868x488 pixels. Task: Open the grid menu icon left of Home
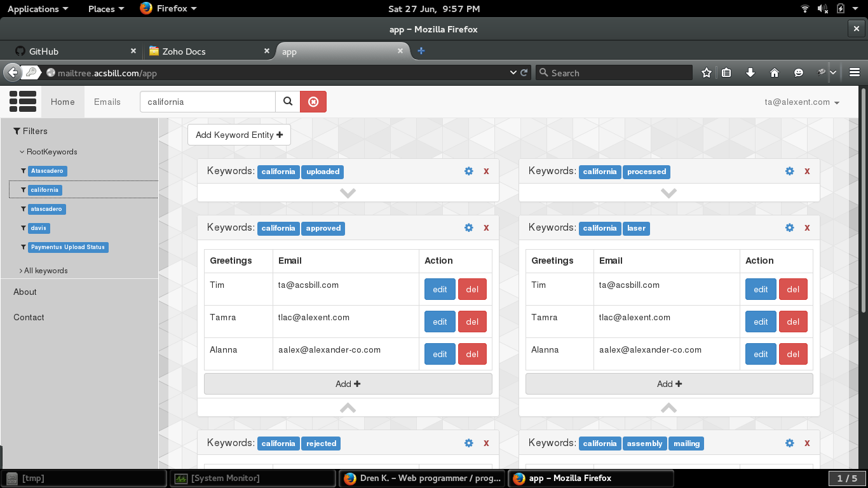[x=23, y=102]
